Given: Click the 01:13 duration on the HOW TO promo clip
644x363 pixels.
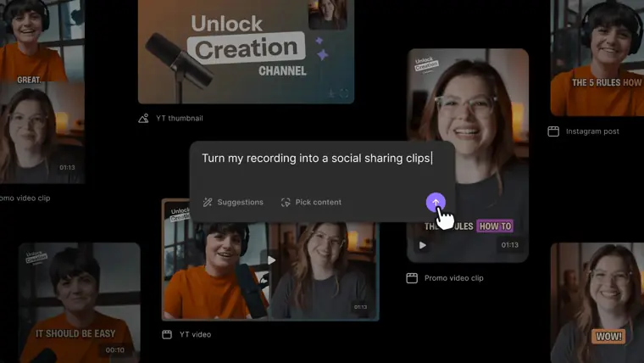Looking at the screenshot, I should tap(510, 245).
